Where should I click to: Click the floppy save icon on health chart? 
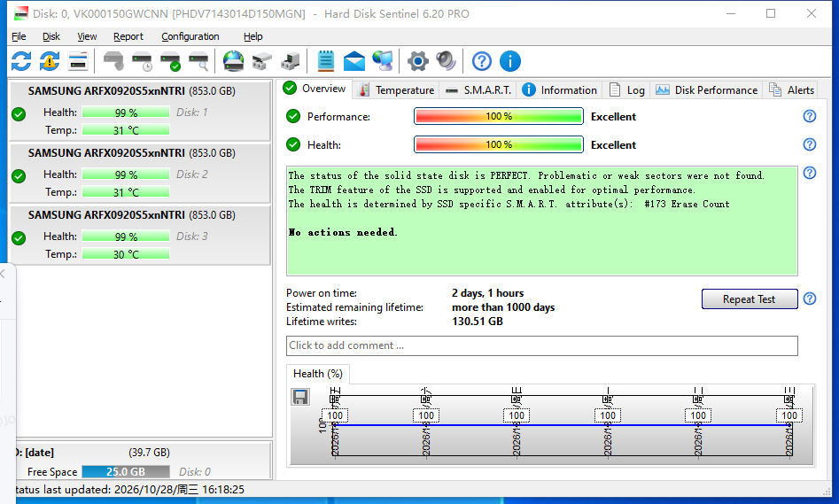(300, 397)
